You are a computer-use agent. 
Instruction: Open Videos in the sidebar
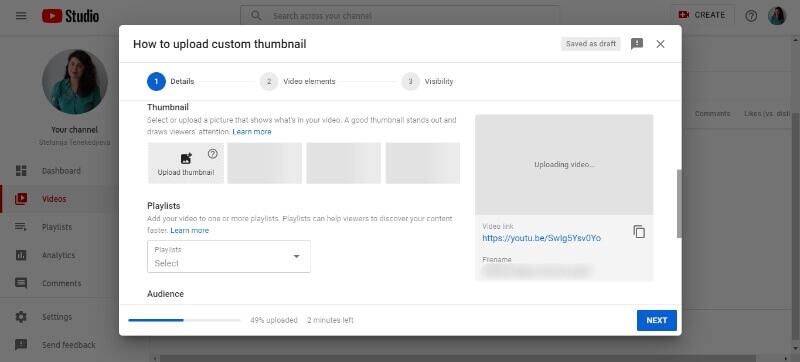click(x=60, y=199)
